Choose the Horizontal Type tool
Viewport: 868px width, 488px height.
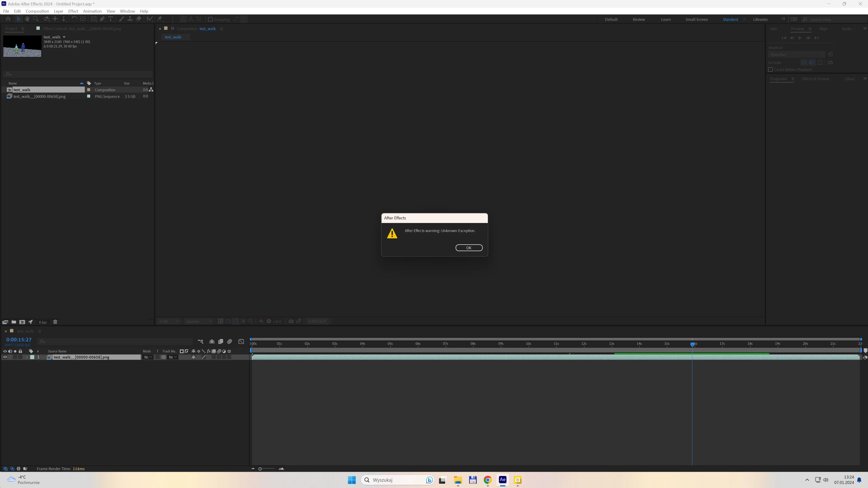(x=111, y=19)
